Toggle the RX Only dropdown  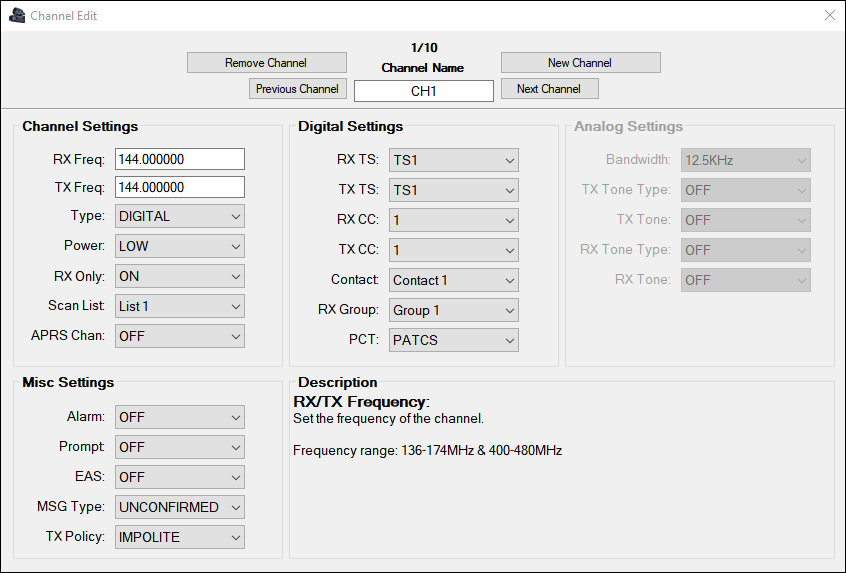[x=180, y=276]
